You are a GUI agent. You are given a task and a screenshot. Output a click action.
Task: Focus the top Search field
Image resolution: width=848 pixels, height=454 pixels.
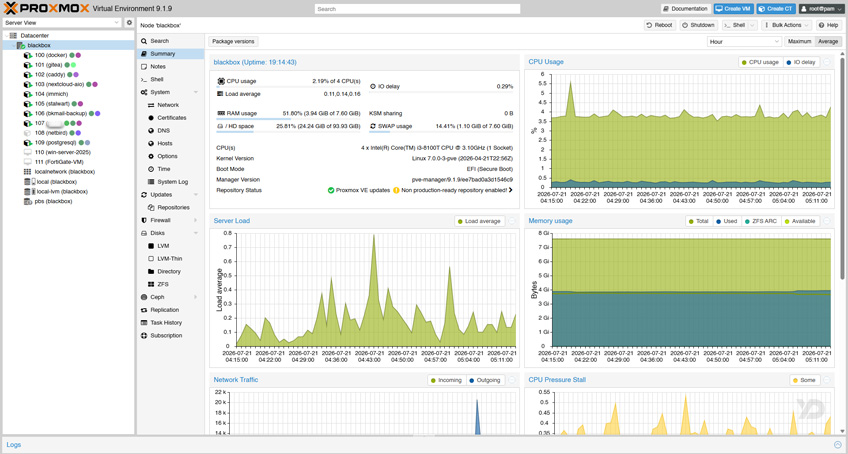click(418, 9)
